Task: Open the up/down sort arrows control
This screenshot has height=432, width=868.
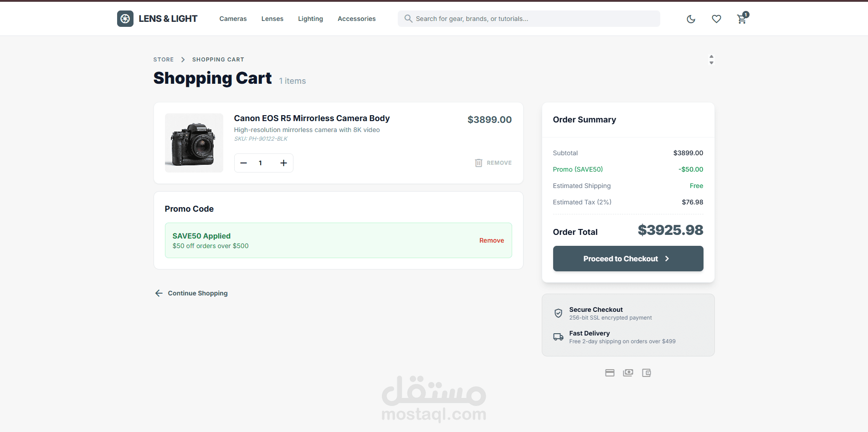Action: (711, 60)
